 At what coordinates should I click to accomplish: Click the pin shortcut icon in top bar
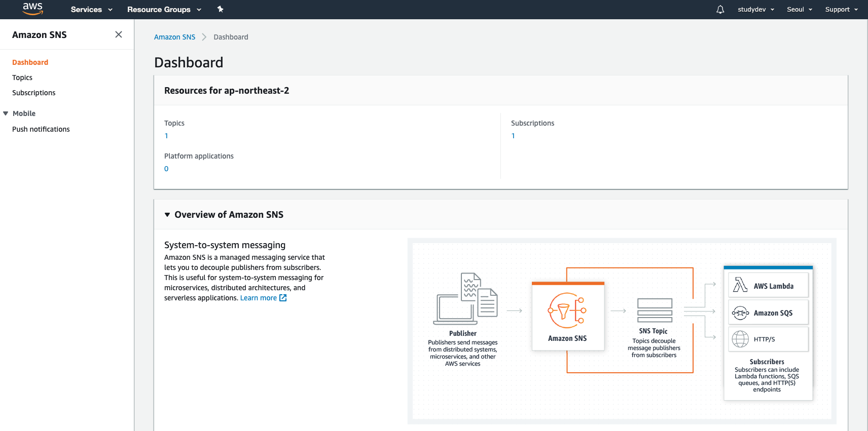point(220,9)
